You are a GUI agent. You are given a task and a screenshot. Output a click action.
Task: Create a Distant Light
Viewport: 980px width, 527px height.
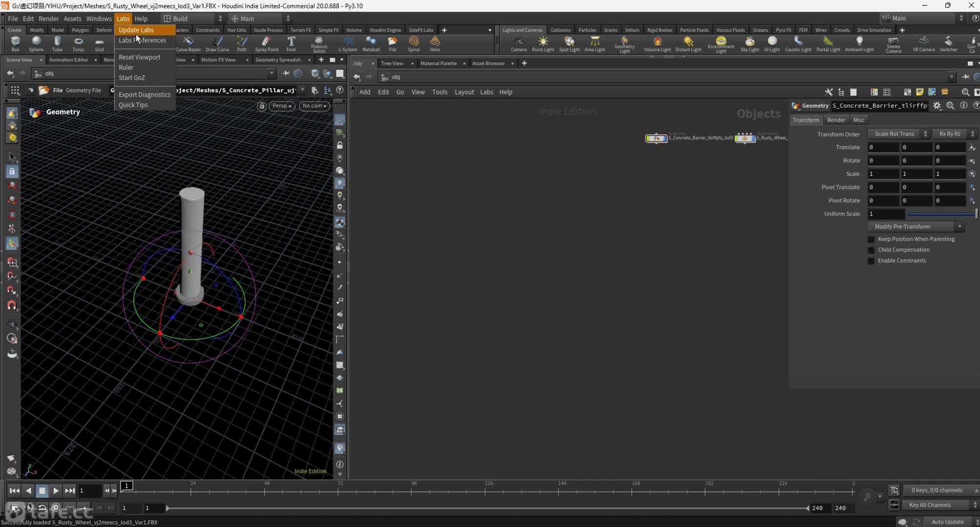(688, 43)
